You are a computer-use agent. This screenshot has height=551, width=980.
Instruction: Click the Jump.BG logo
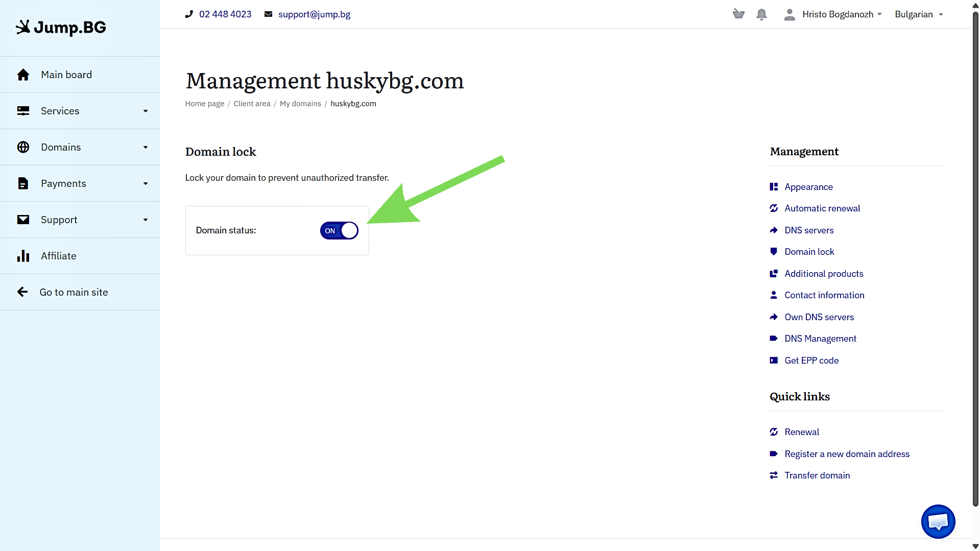click(x=61, y=28)
